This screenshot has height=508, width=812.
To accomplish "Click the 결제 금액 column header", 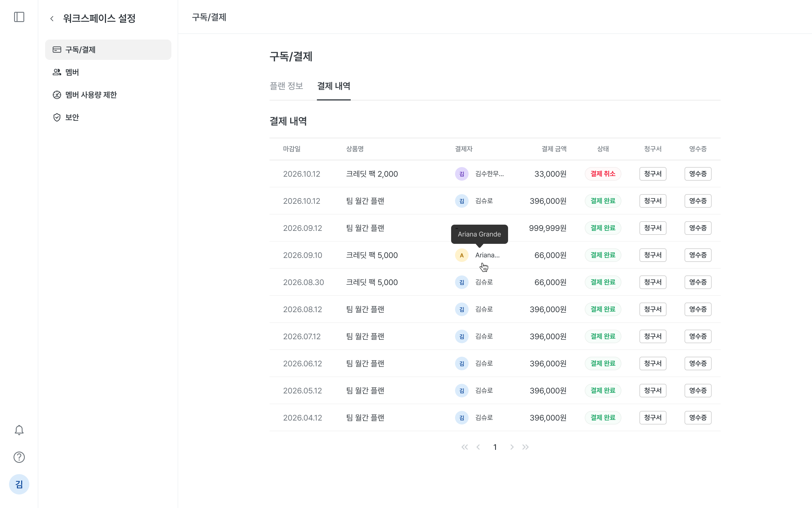I will coord(554,149).
